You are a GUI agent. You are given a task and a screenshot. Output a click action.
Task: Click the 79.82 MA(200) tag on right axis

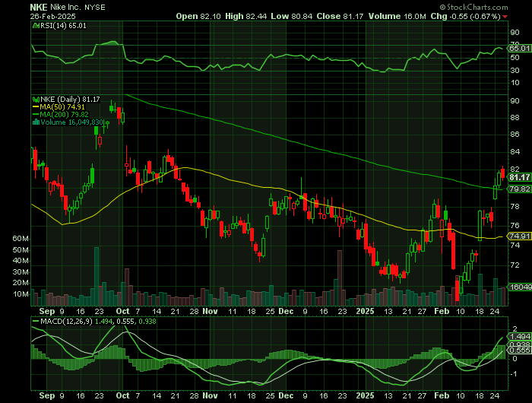point(519,189)
